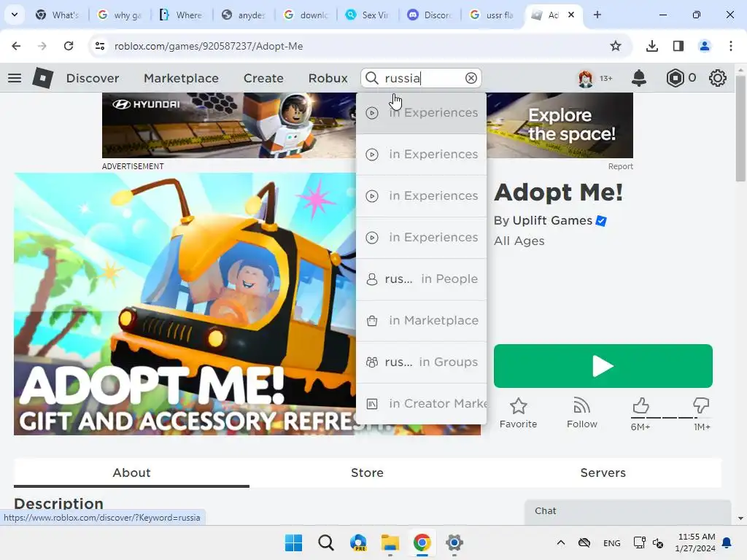Click the page vertical scrollbar thumb

tap(740, 128)
